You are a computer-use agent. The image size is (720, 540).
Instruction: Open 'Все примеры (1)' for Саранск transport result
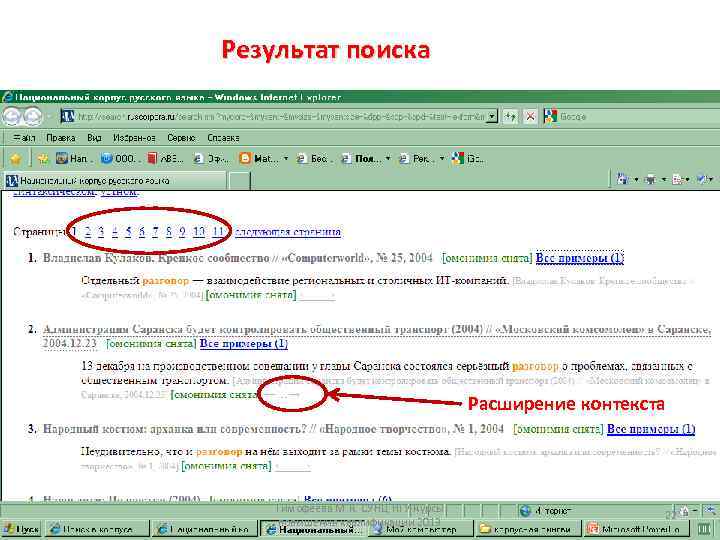click(x=243, y=343)
